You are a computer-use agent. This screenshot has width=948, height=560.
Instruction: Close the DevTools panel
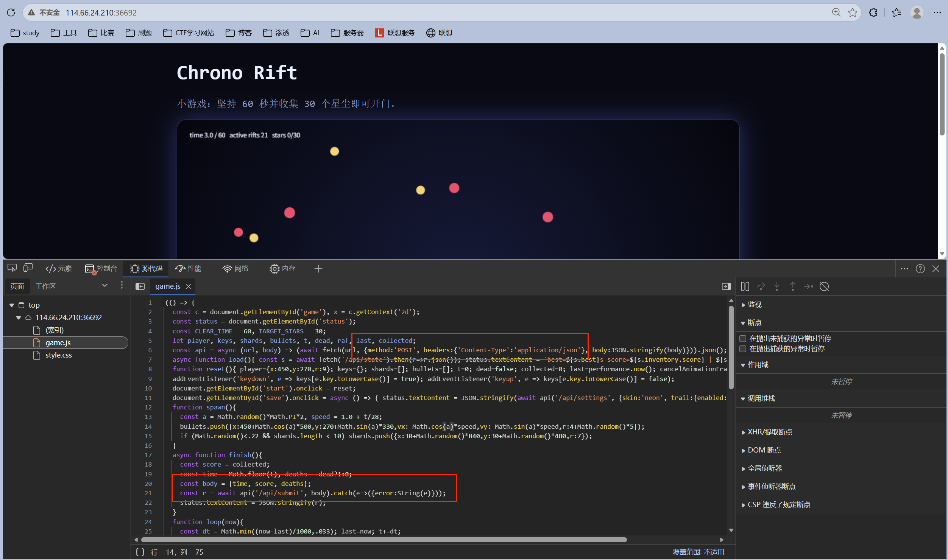[x=936, y=269]
